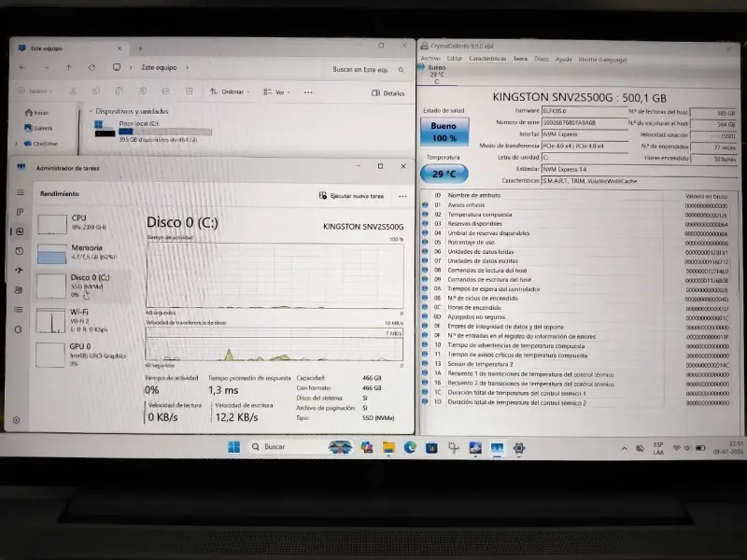
Task: Select Memoria in Task Manager performance list
Action: (82, 252)
